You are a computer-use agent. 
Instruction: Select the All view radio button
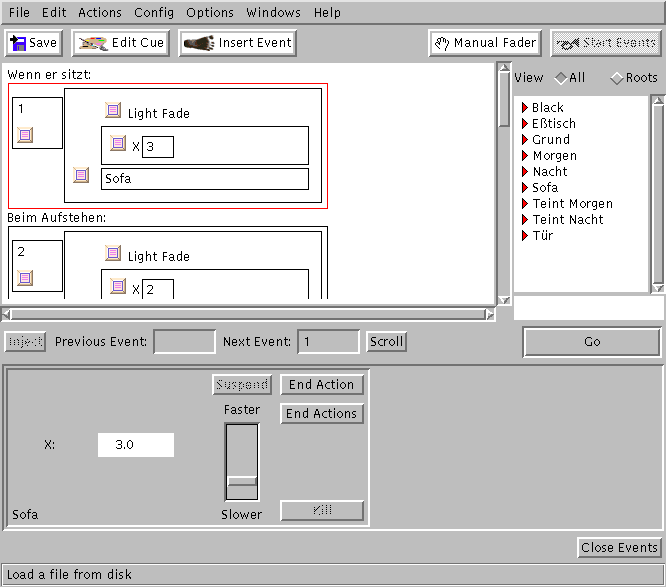coord(561,78)
